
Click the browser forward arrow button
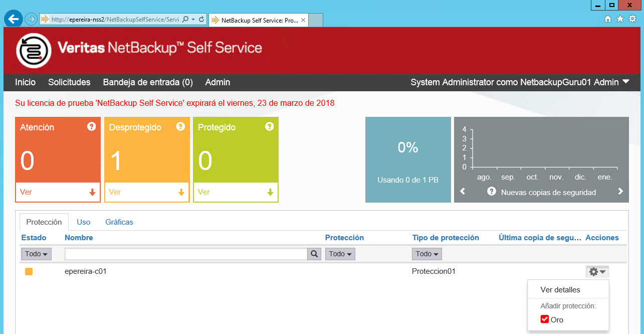31,19
